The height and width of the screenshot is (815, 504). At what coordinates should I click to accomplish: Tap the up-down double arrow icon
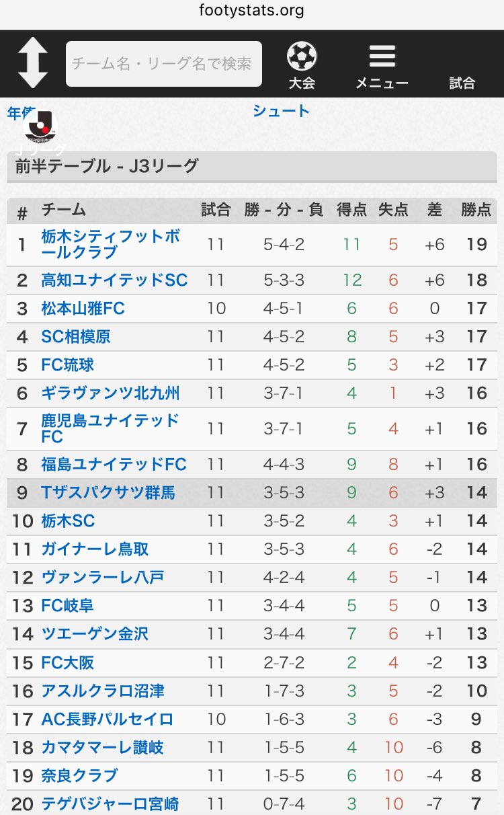point(33,63)
